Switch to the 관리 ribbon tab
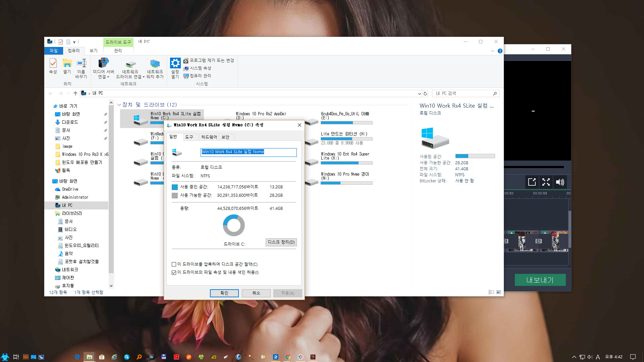 point(118,51)
